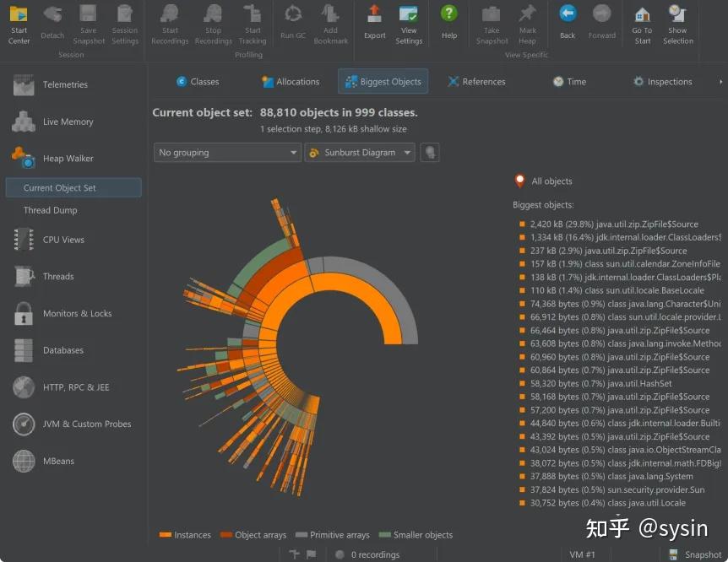Image resolution: width=728 pixels, height=562 pixels.
Task: Expand the VM #1 selector
Action: point(583,554)
